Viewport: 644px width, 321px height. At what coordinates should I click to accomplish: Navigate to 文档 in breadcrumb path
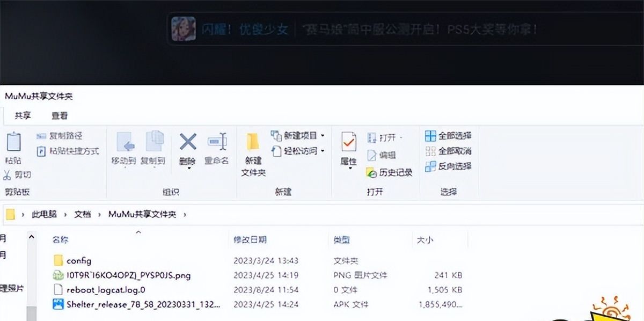(x=83, y=214)
